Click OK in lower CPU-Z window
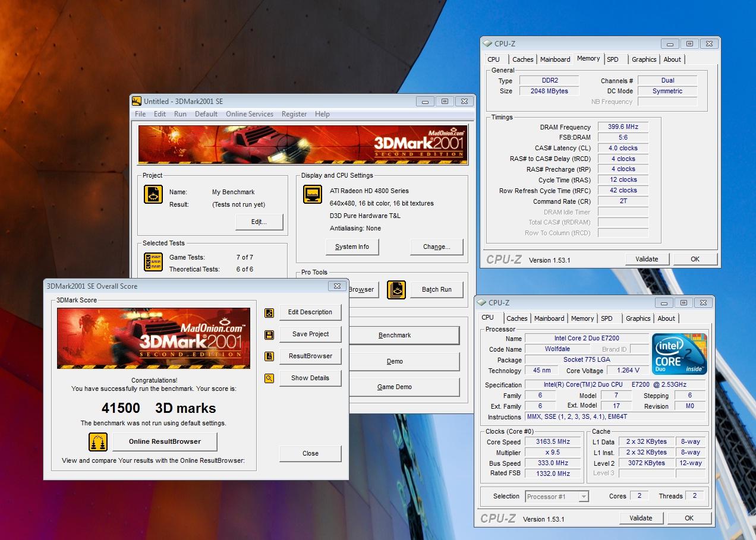The width and height of the screenshot is (756, 540). tap(689, 518)
